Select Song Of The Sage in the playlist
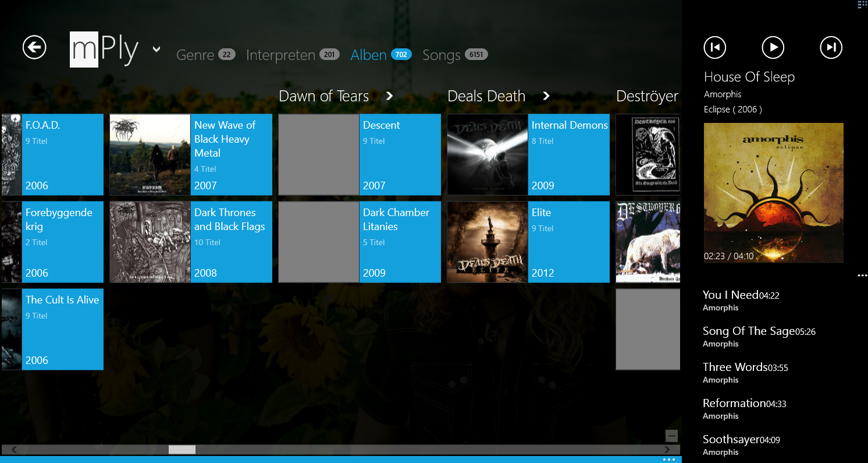The image size is (868, 463). [748, 331]
